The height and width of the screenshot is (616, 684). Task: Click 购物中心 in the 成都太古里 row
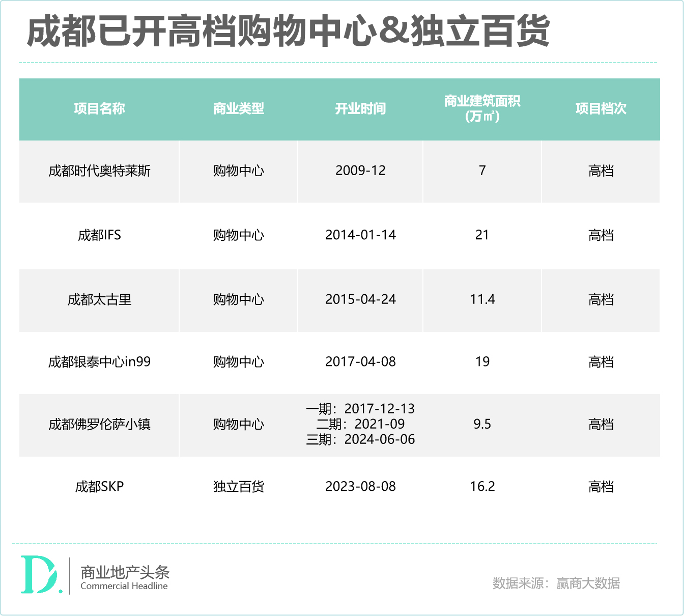239,299
